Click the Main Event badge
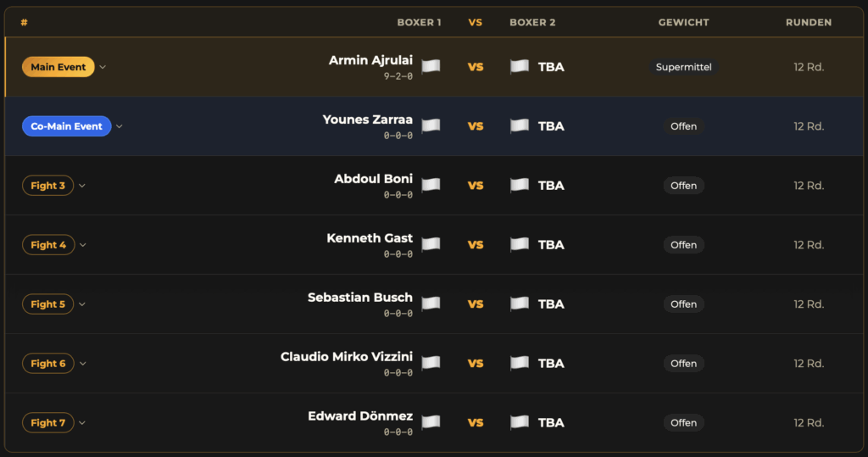This screenshot has height=457, width=868. click(x=58, y=67)
